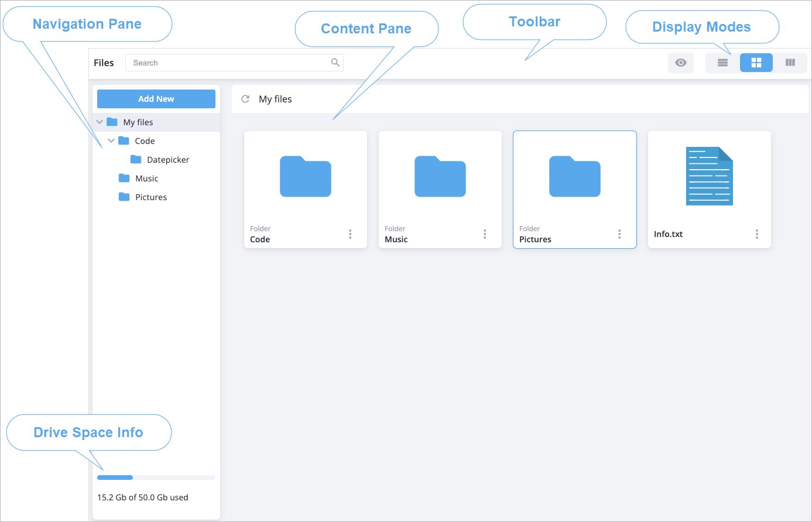The image size is (812, 522).
Task: Collapse the My files tree node
Action: click(x=100, y=122)
